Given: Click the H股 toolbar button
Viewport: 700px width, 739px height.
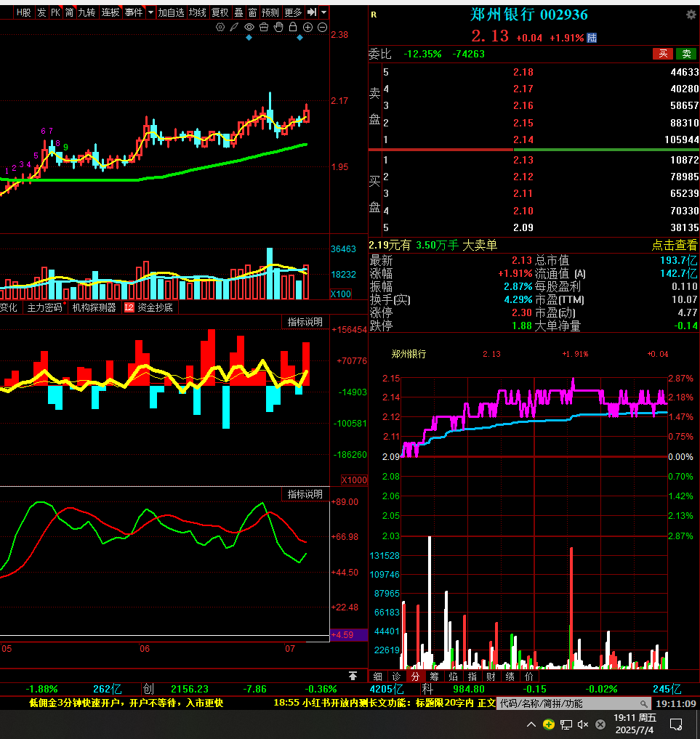Looking at the screenshot, I should pyautogui.click(x=23, y=12).
